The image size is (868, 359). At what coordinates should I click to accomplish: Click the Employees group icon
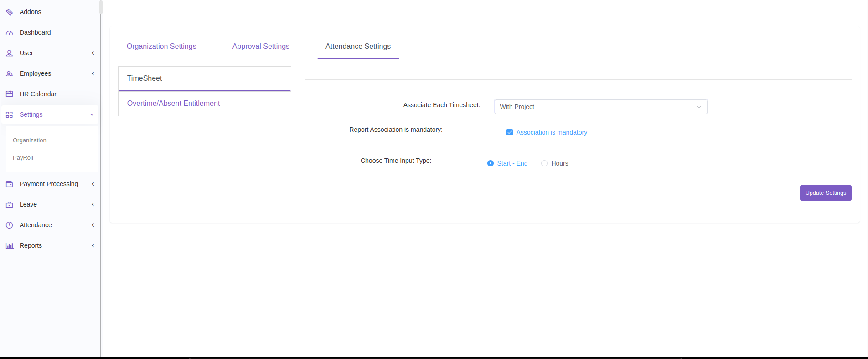pyautogui.click(x=9, y=73)
